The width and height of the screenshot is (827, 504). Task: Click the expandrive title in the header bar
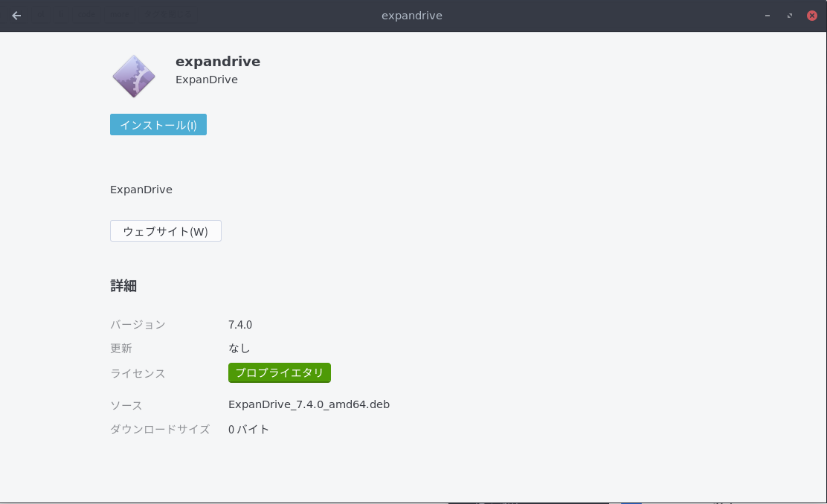pyautogui.click(x=412, y=16)
